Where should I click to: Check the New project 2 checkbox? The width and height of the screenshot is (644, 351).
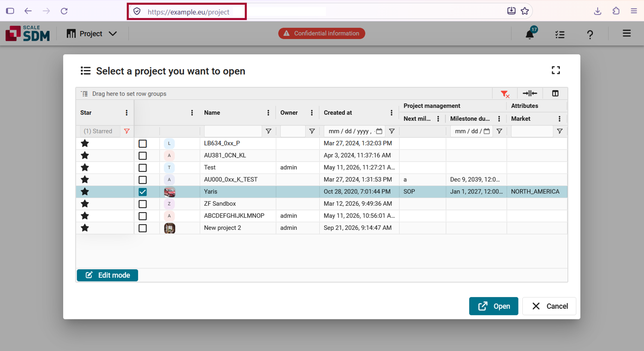[143, 228]
